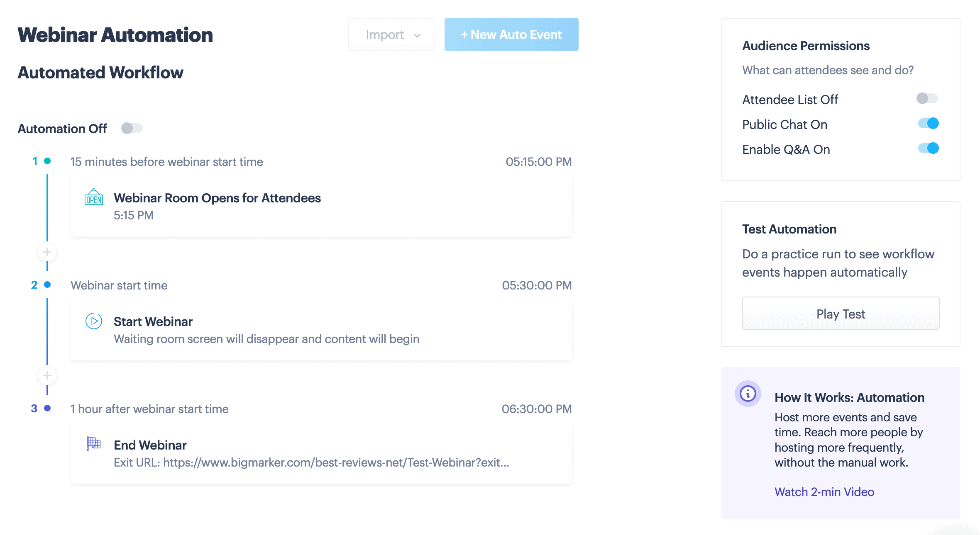Open the Watch 2-min Video link
The width and height of the screenshot is (980, 535).
pyautogui.click(x=824, y=492)
